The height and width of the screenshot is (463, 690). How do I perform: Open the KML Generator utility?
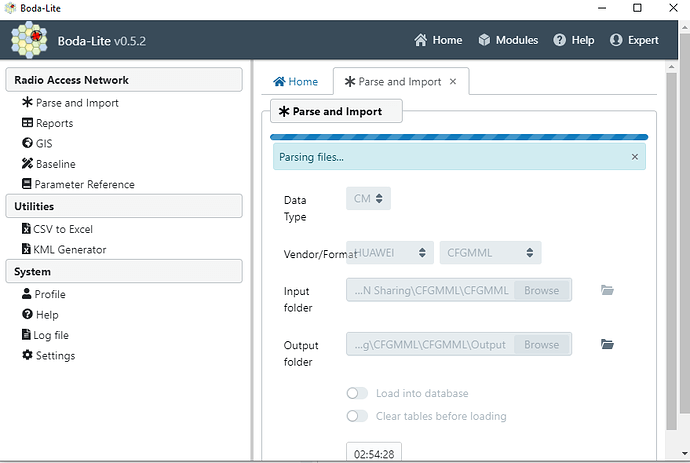(x=70, y=250)
